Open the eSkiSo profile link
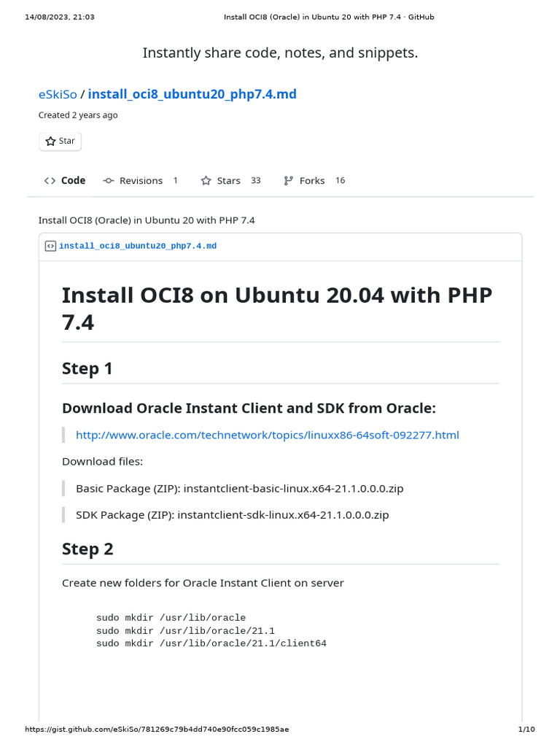 tap(58, 94)
